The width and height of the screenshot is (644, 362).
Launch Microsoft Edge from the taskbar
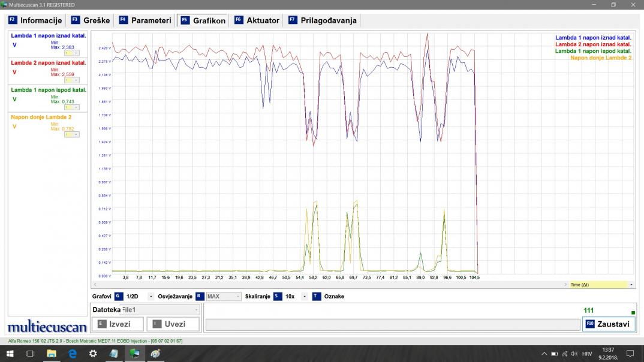click(x=73, y=354)
